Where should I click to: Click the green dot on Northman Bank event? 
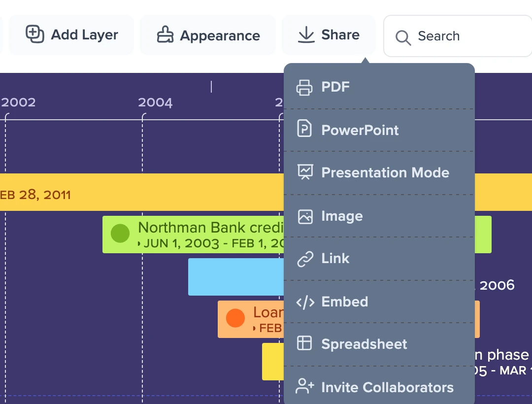[120, 234]
